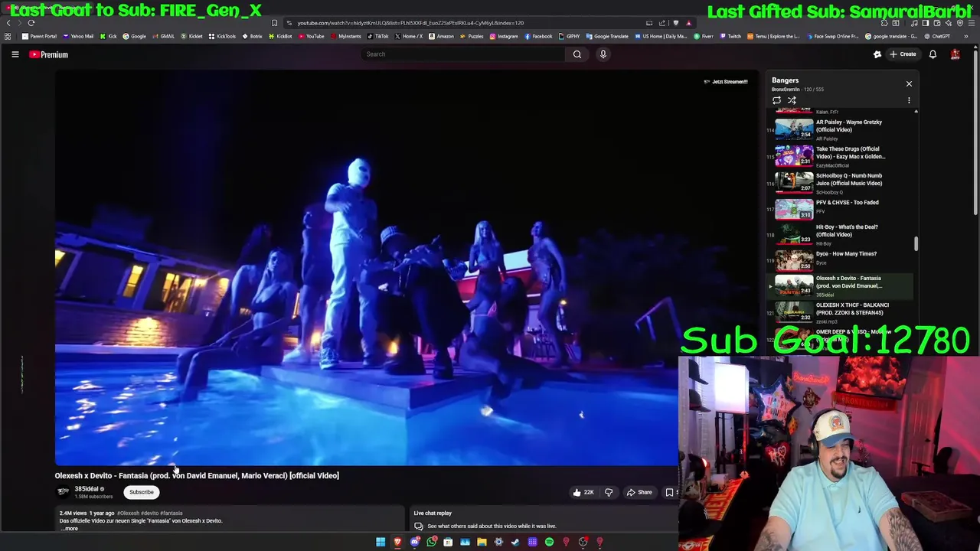Play Dyce - How Many Times?
This screenshot has width=980, height=551.
pyautogui.click(x=841, y=260)
